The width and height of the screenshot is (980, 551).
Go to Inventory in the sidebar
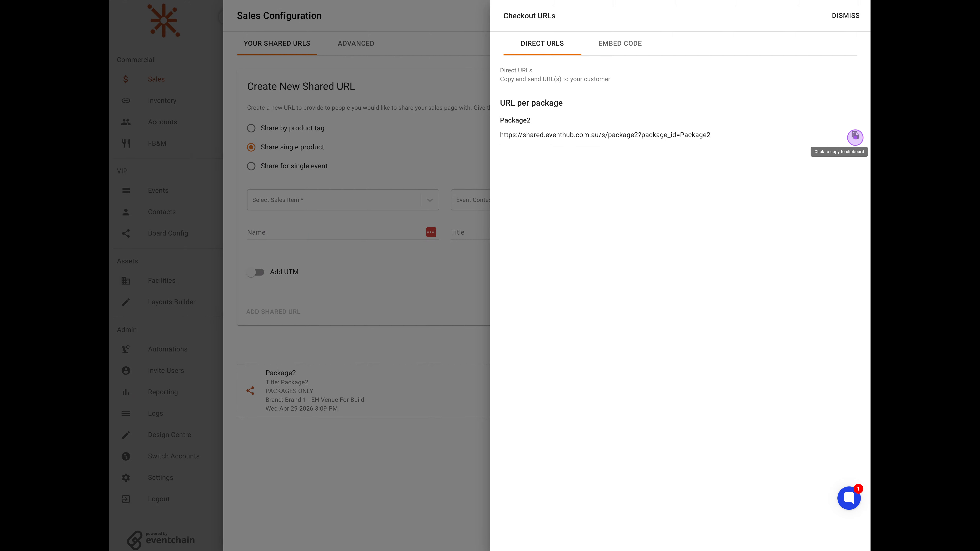tap(162, 100)
